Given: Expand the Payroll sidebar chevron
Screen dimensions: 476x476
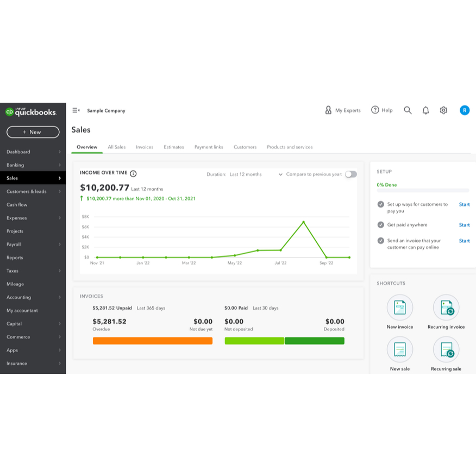Looking at the screenshot, I should 60,244.
